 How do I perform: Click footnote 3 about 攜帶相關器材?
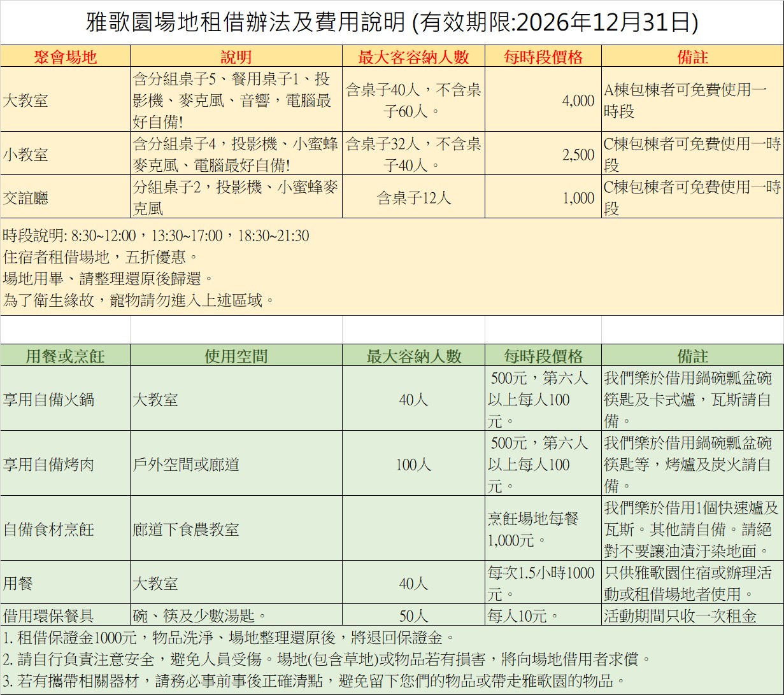[x=317, y=680]
